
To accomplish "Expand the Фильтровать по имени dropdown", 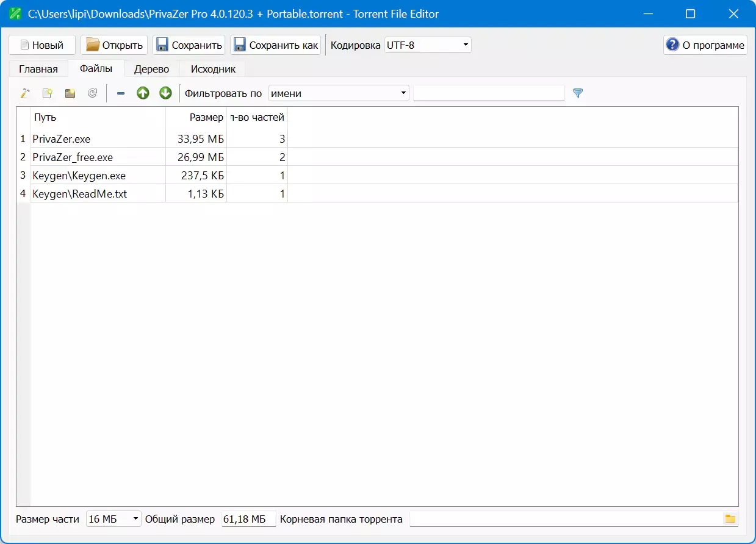I will pos(339,93).
